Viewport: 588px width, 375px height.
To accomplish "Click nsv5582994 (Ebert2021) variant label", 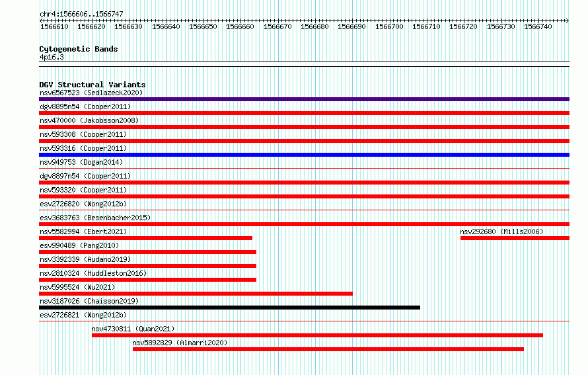I will (x=83, y=231).
